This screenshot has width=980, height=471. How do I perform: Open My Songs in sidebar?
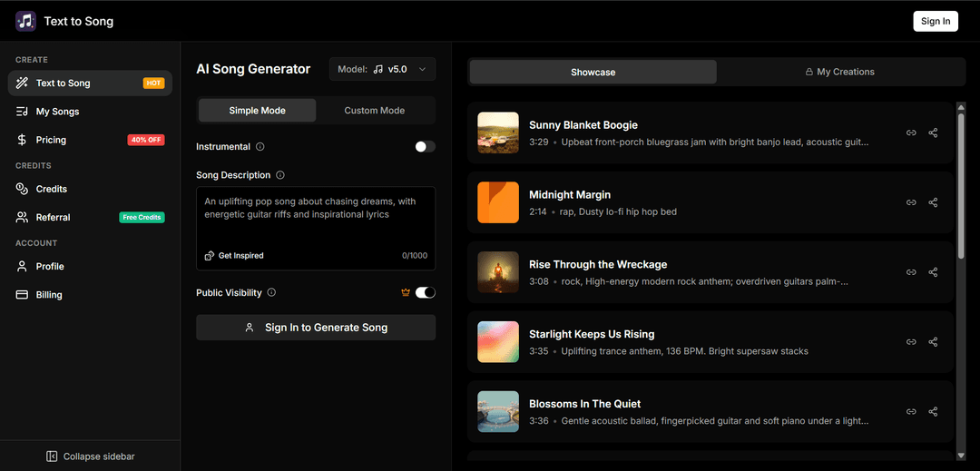point(57,112)
